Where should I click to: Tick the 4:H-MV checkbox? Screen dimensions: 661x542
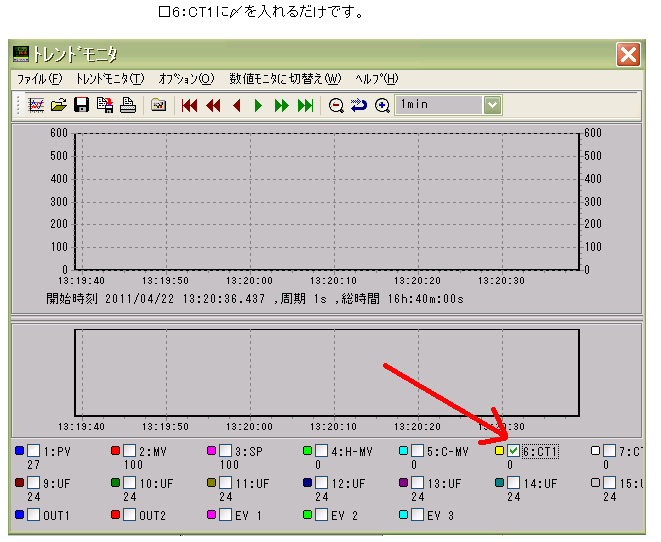(321, 451)
